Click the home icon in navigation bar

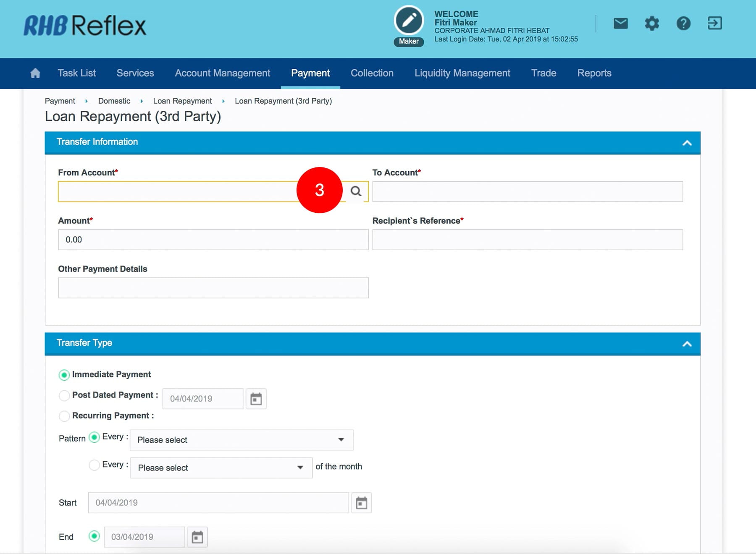coord(35,73)
